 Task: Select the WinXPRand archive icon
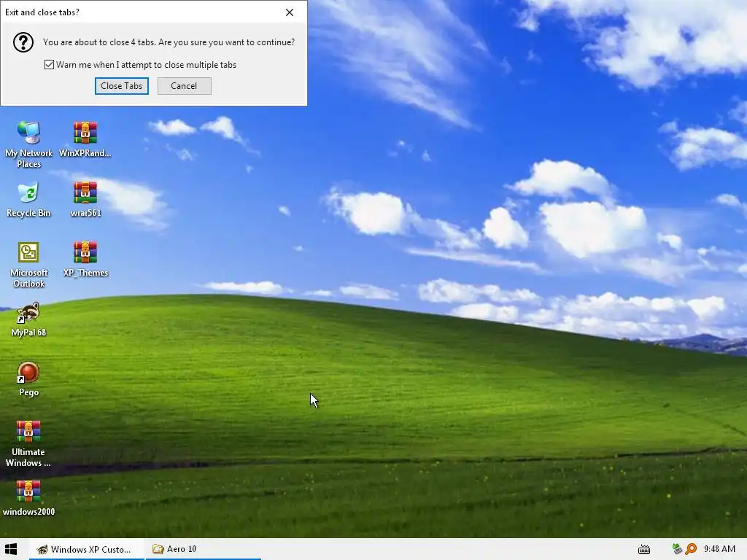coord(85,139)
